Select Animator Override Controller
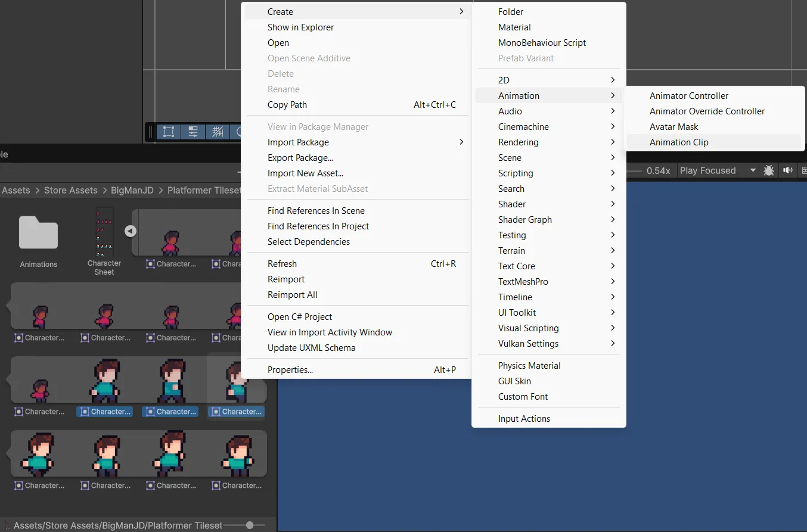 pyautogui.click(x=713, y=111)
